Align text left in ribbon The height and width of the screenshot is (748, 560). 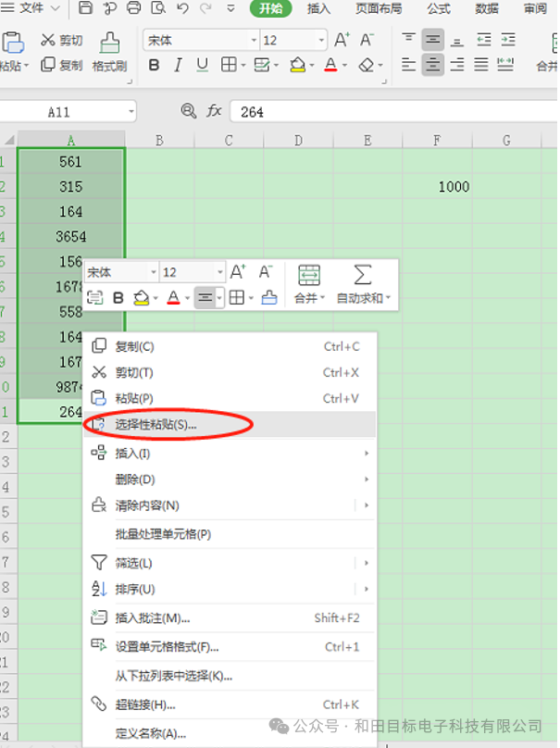pyautogui.click(x=408, y=65)
